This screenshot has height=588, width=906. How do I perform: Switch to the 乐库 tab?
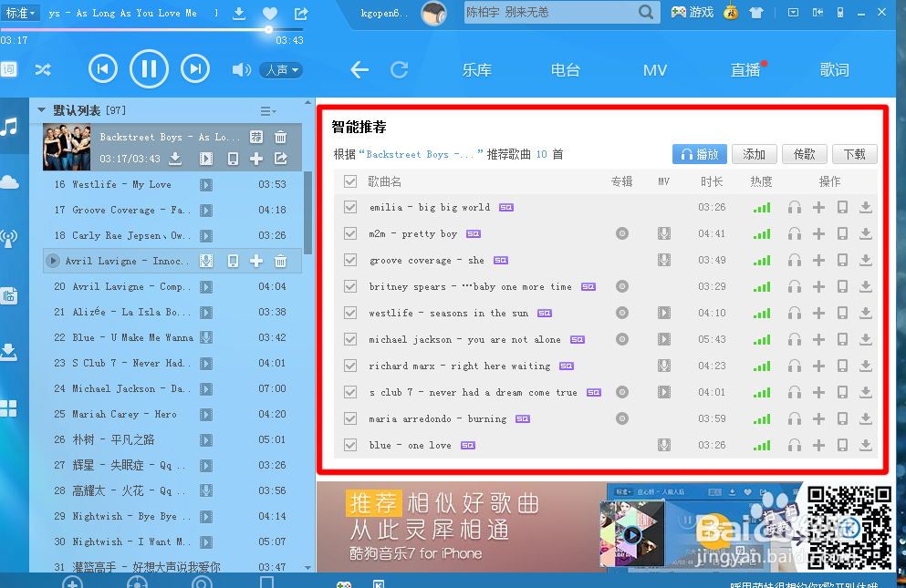[476, 70]
